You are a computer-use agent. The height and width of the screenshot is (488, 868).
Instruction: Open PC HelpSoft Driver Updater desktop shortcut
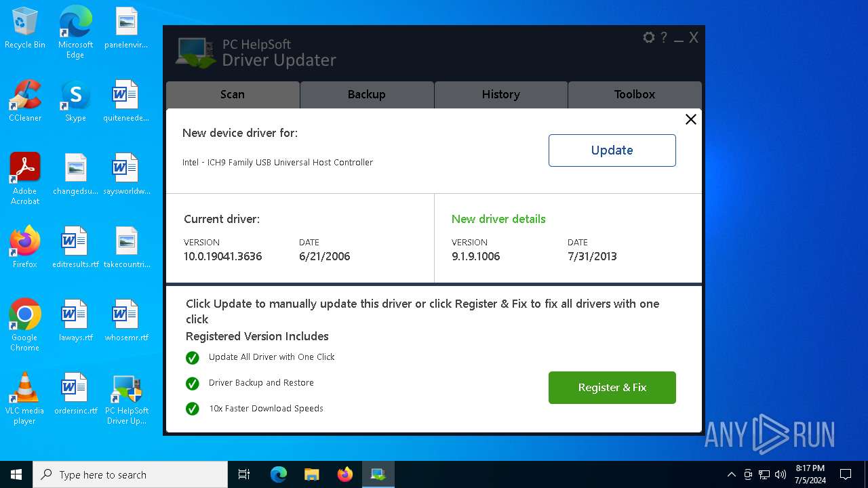click(x=126, y=399)
